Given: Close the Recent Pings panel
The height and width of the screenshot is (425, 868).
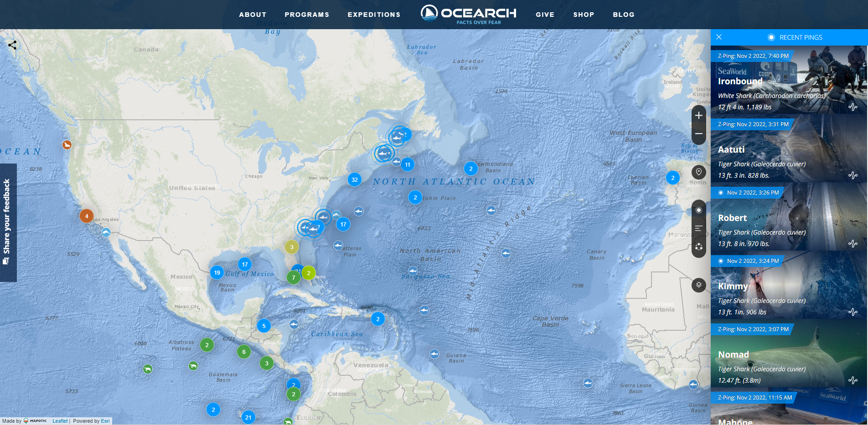Looking at the screenshot, I should point(719,37).
